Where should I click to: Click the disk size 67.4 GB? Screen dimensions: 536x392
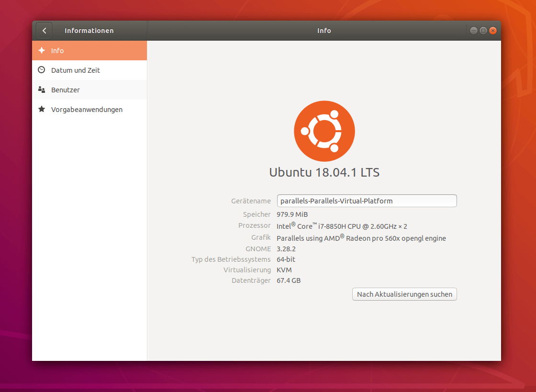click(289, 280)
